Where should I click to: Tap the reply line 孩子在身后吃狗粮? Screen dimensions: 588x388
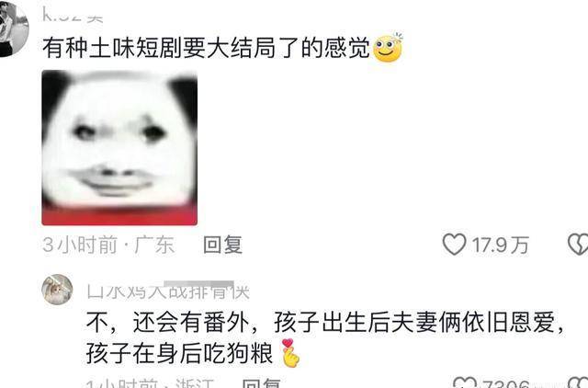point(179,353)
